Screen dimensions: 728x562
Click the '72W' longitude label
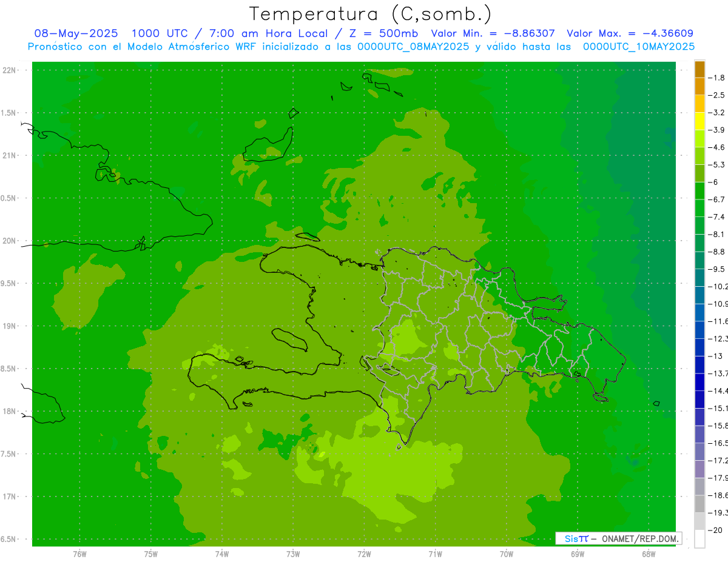364,554
